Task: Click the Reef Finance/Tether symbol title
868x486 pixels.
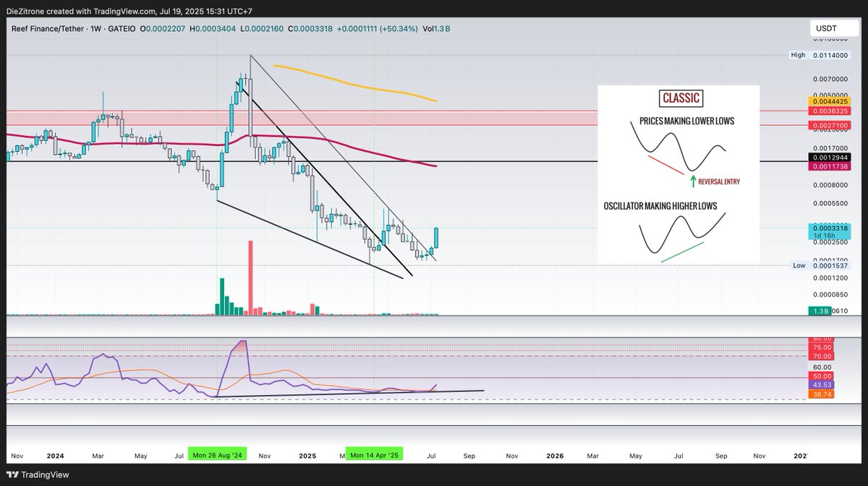Action: point(47,28)
